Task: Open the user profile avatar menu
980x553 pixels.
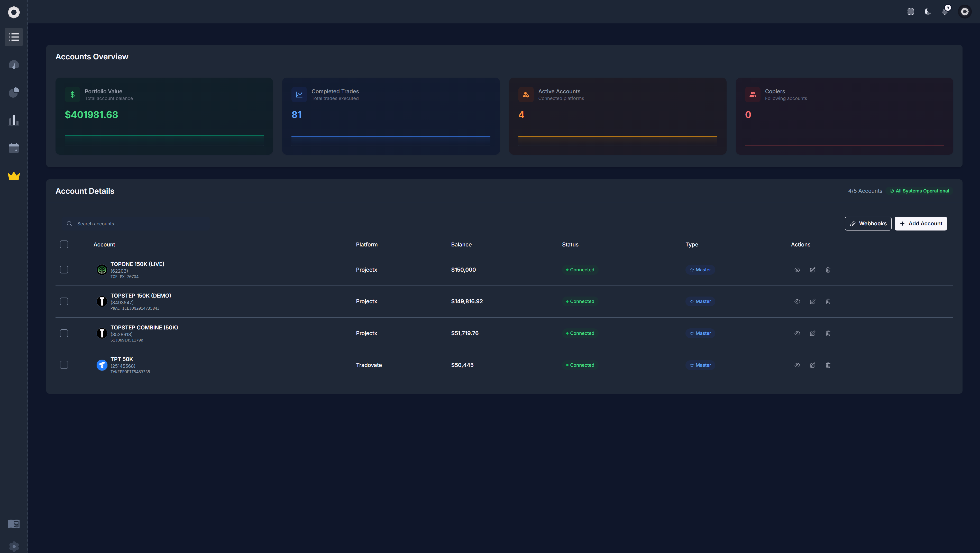Action: click(964, 11)
